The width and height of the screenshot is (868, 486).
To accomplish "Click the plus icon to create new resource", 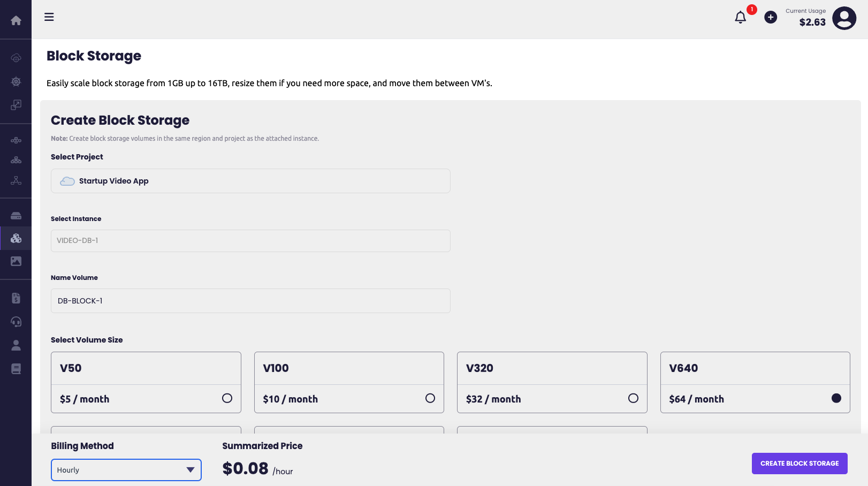I will (771, 17).
